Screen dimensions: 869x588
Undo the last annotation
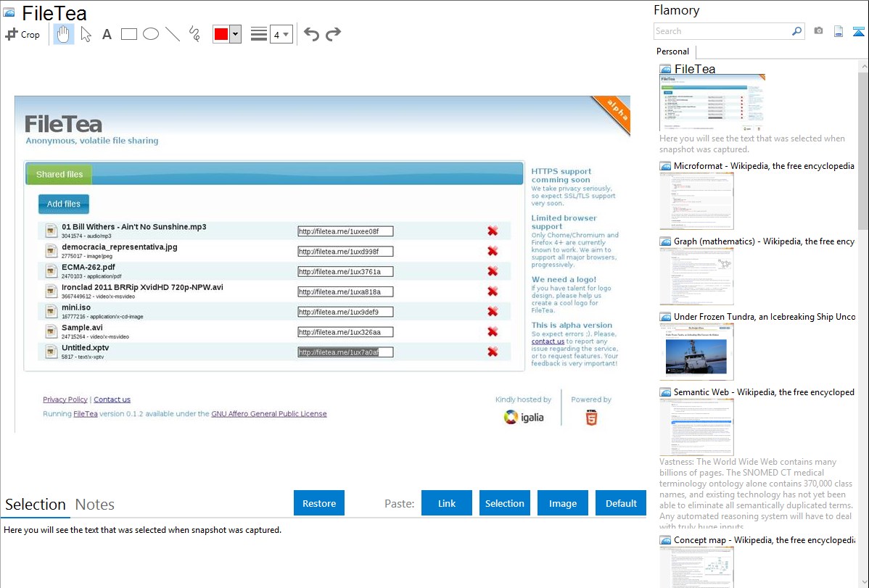[311, 34]
